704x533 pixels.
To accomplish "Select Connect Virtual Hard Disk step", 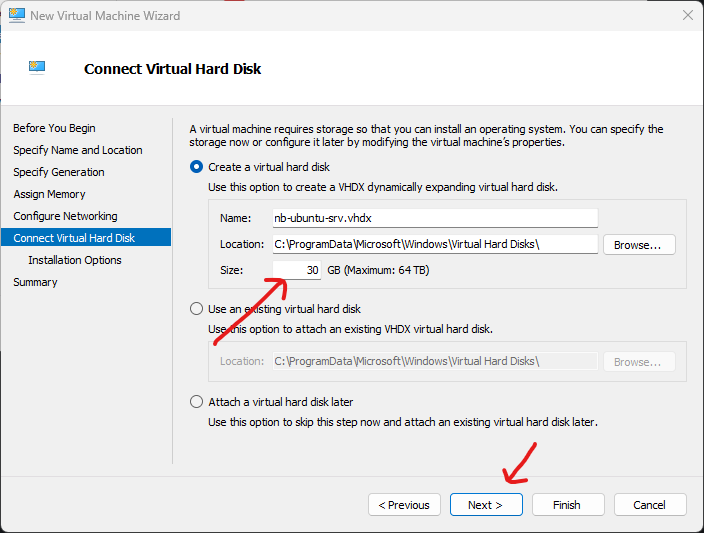I will point(73,238).
